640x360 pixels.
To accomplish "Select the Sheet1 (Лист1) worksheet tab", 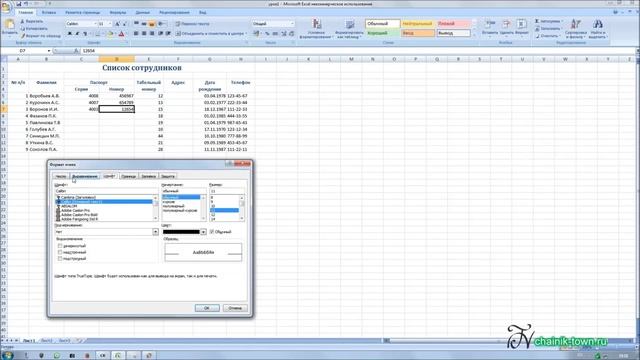I will pyautogui.click(x=29, y=340).
